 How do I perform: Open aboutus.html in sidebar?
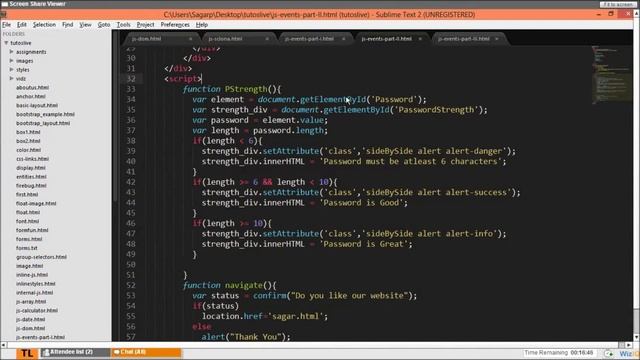pyautogui.click(x=32, y=87)
